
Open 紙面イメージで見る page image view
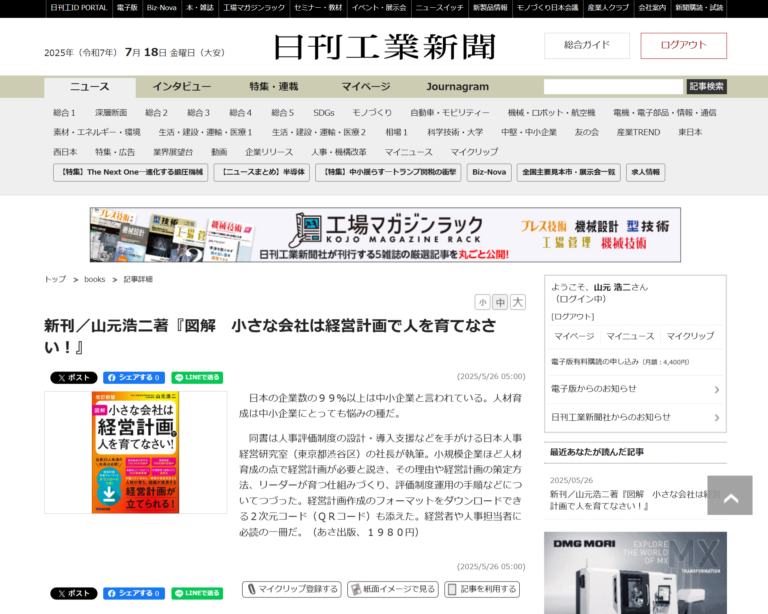tap(393, 590)
